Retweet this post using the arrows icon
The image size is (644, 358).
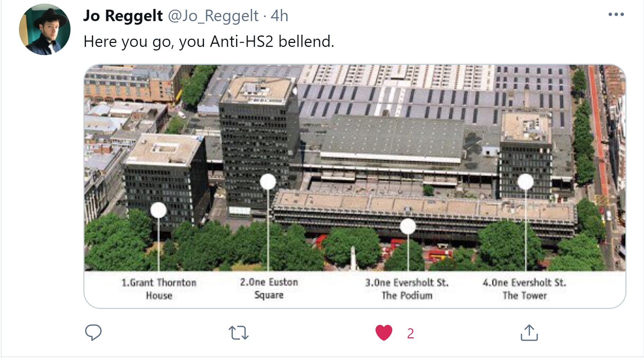pos(239,333)
